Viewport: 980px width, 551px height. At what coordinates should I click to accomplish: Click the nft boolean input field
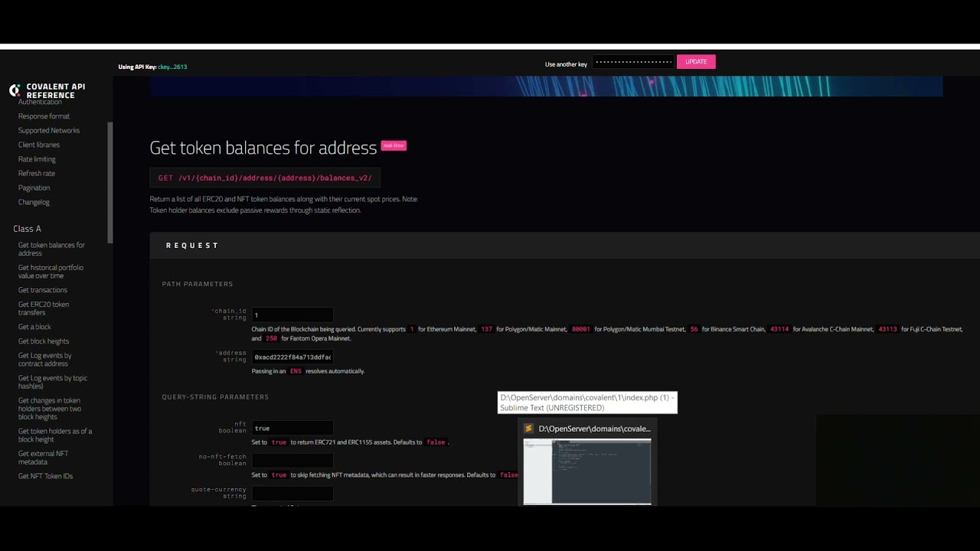point(292,428)
